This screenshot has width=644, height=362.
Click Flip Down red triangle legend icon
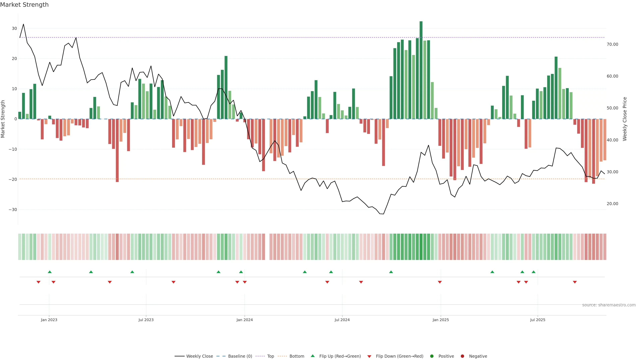369,356
